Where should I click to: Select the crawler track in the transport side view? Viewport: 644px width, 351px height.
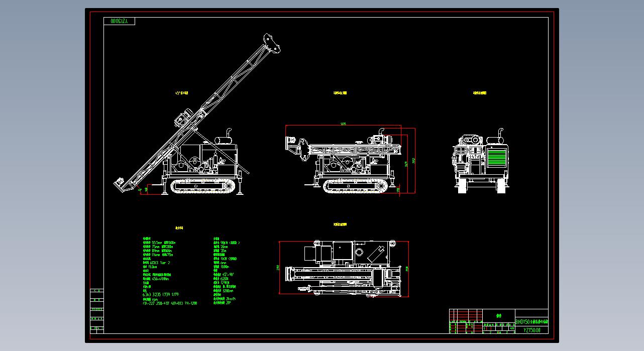tap(356, 186)
